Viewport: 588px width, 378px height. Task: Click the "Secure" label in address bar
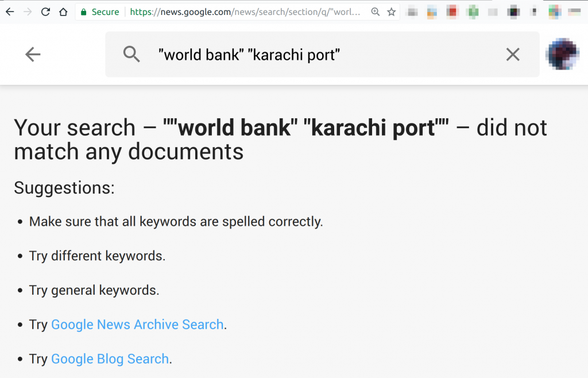(x=106, y=12)
